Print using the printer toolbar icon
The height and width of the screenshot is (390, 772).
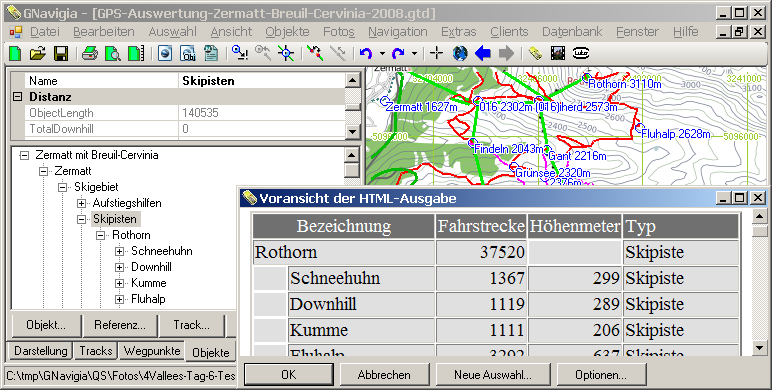(90, 53)
